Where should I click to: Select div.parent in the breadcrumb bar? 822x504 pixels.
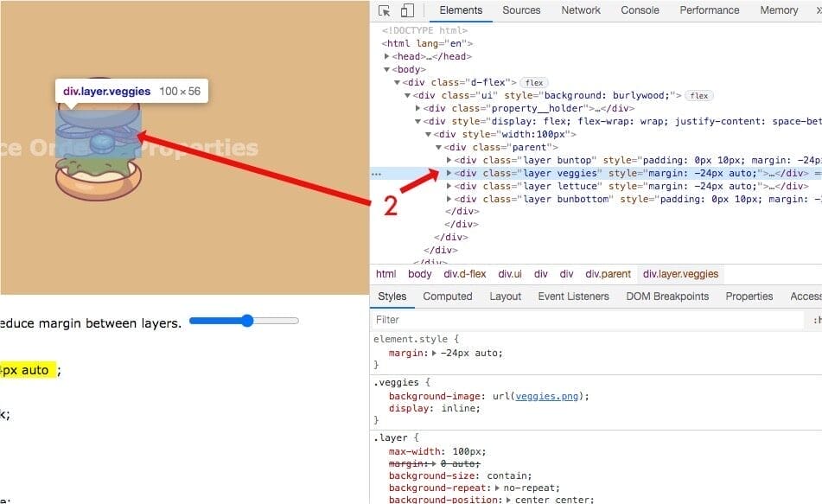pos(608,274)
